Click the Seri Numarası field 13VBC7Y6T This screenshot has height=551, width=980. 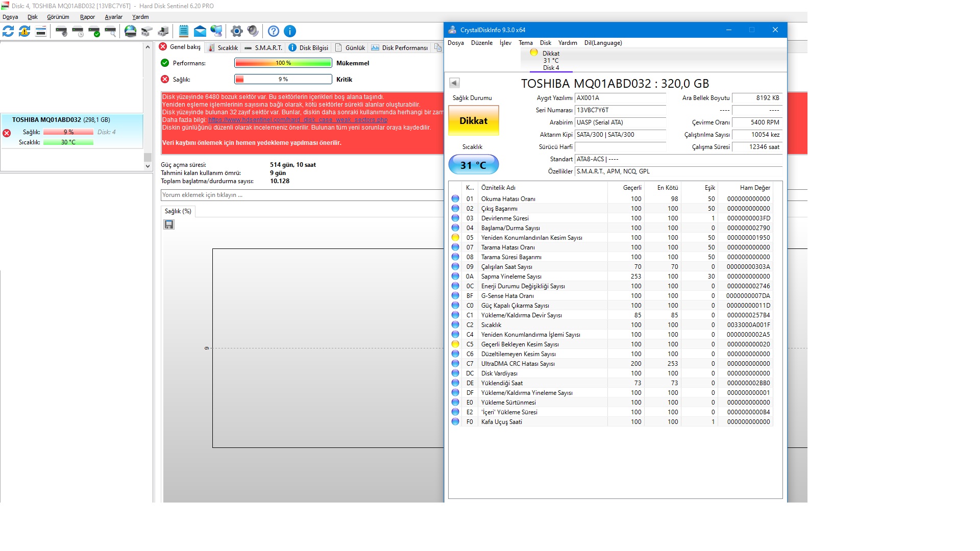point(620,110)
